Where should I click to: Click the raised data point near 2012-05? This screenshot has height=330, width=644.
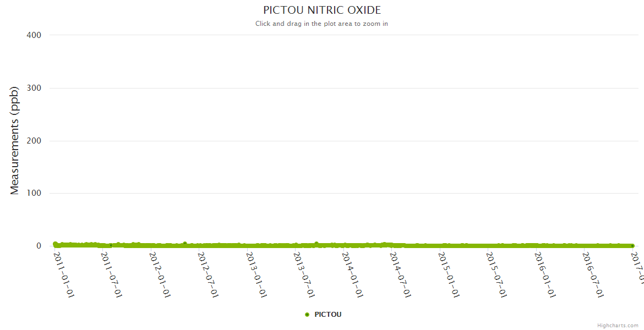(185, 243)
